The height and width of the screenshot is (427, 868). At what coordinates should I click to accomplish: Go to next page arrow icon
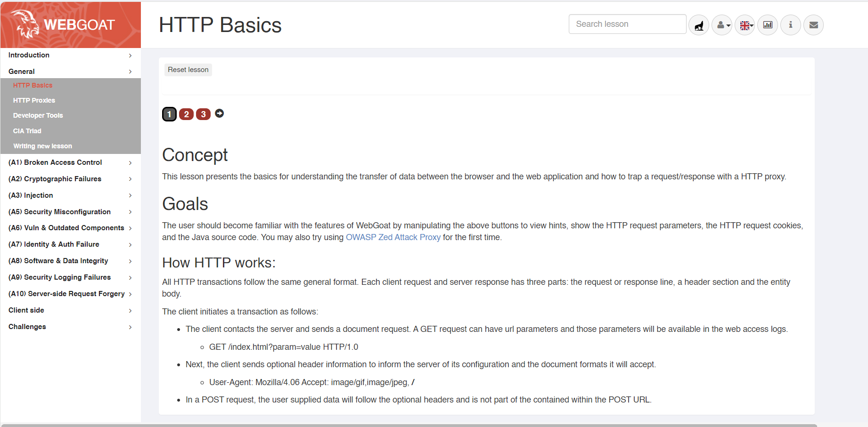(220, 113)
